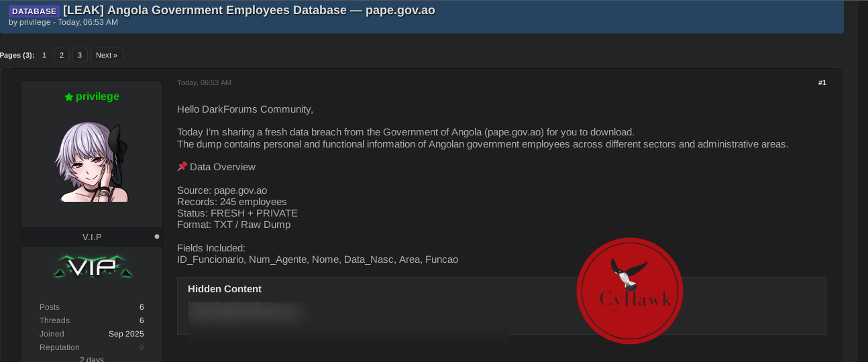Select current page 1 in pagination
This screenshot has width=868, height=362.
[x=44, y=55]
